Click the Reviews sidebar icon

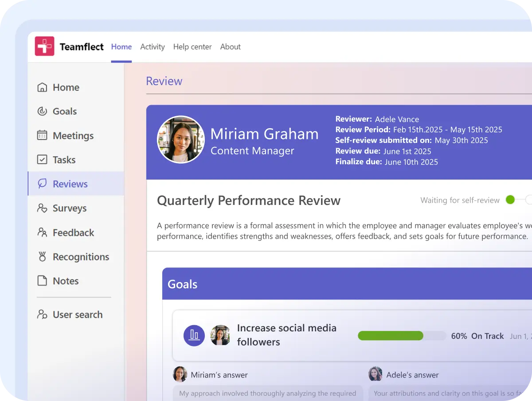pyautogui.click(x=43, y=184)
